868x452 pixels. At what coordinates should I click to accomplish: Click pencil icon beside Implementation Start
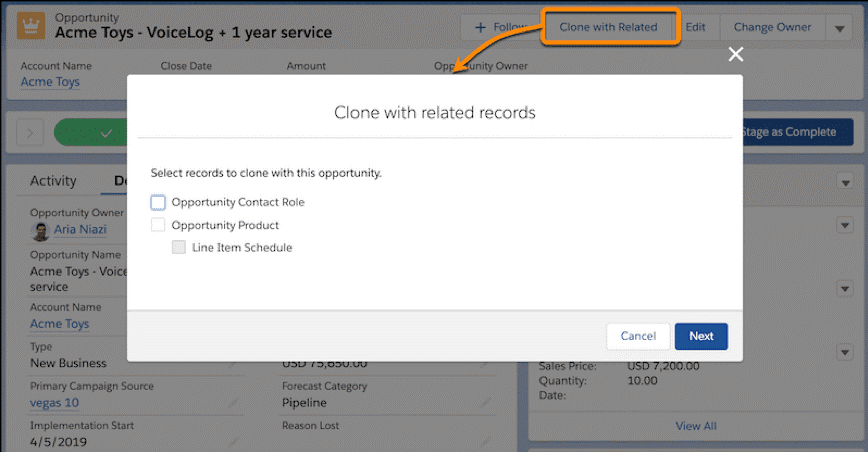click(x=232, y=441)
